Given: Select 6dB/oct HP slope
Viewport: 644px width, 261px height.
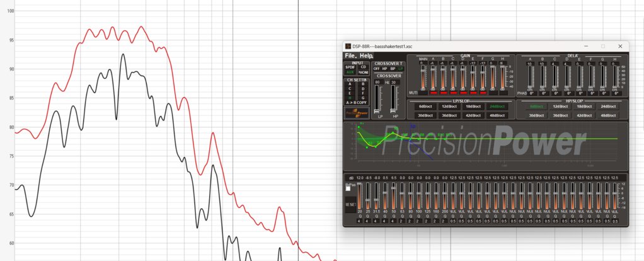Looking at the screenshot, I should [x=536, y=107].
